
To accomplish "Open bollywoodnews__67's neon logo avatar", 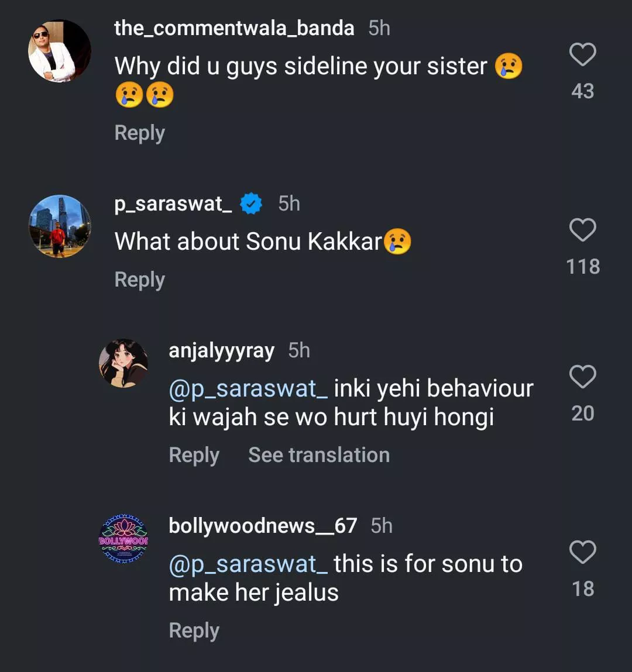I will tap(123, 539).
